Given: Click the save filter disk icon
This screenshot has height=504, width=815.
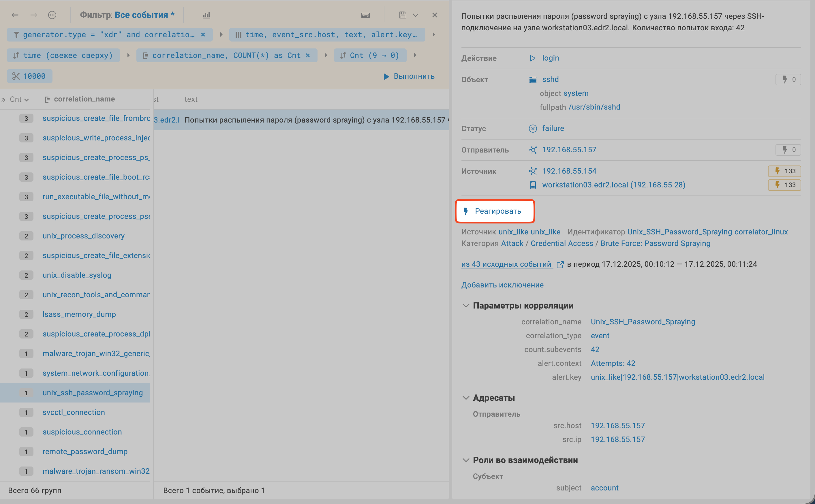Looking at the screenshot, I should 402,15.
